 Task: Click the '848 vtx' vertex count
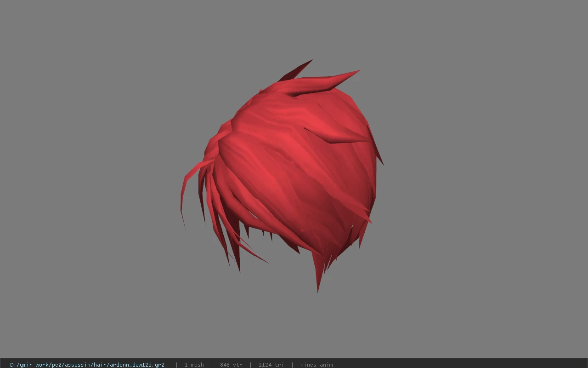click(x=231, y=365)
